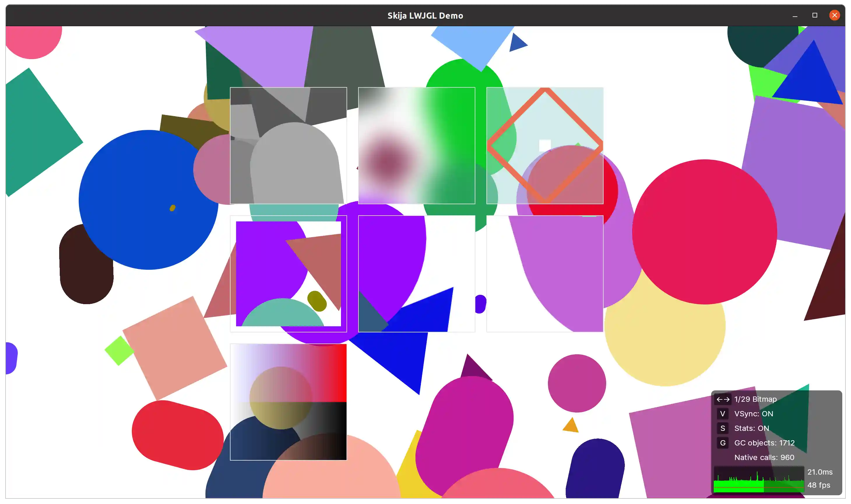
Task: Click the GC objects: 1712 readout
Action: (764, 443)
